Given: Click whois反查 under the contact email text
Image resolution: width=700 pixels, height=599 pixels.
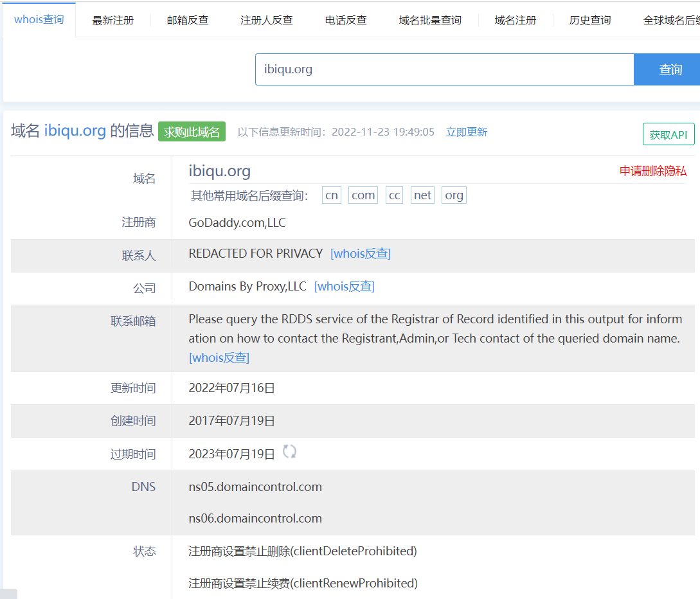Looking at the screenshot, I should coord(219,357).
